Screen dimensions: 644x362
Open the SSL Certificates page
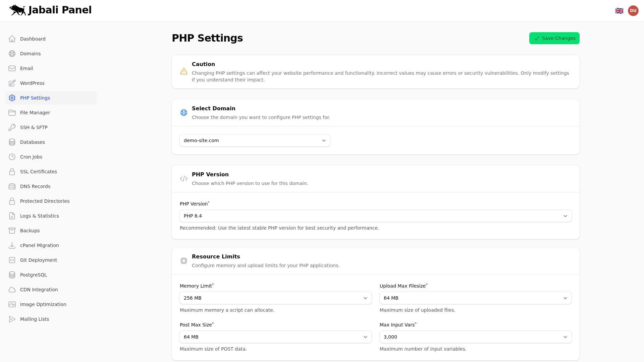click(38, 172)
